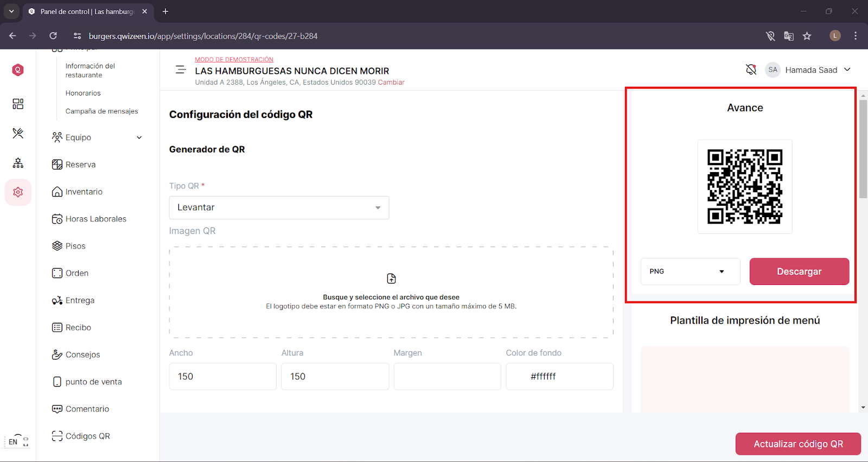
Task: Click the QR code preview image
Action: click(745, 187)
